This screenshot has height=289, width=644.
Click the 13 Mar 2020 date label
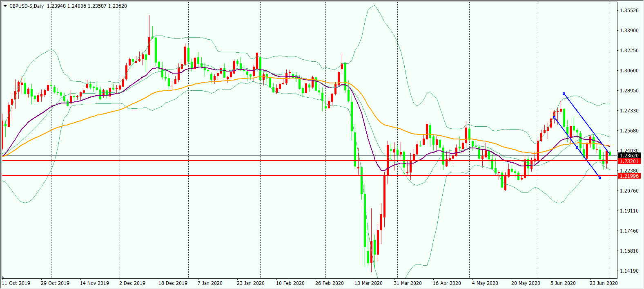click(368, 283)
